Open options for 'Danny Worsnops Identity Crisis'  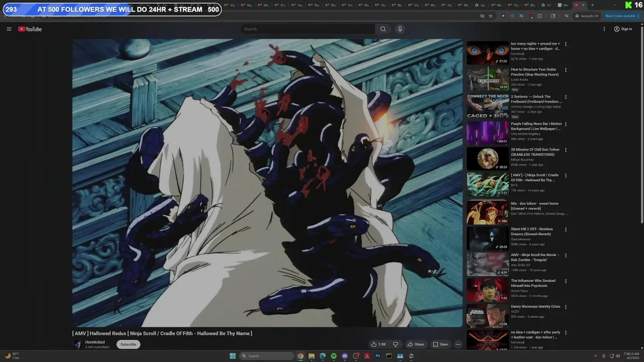click(x=566, y=307)
